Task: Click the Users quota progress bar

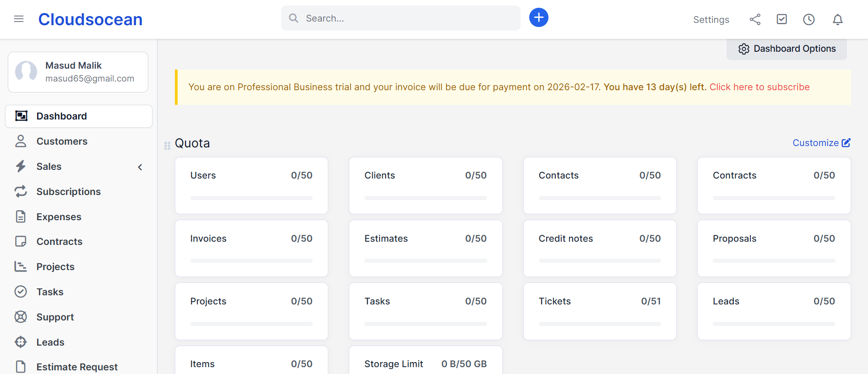Action: (251, 198)
